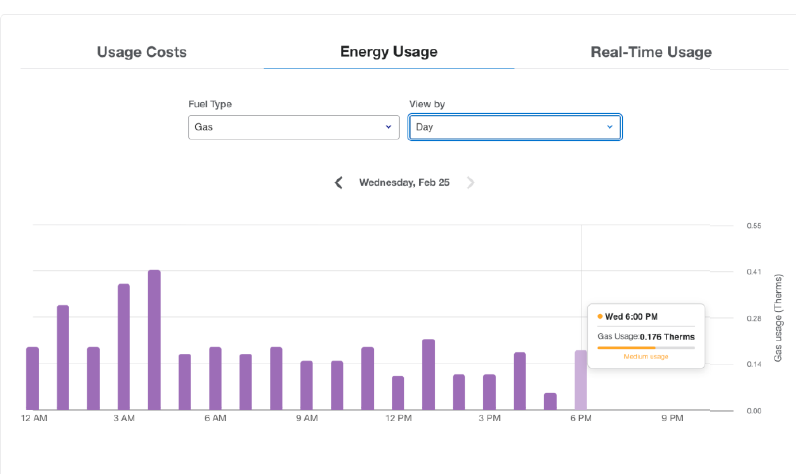The image size is (796, 474).
Task: Click the 4 PM usage bar
Action: point(520,381)
